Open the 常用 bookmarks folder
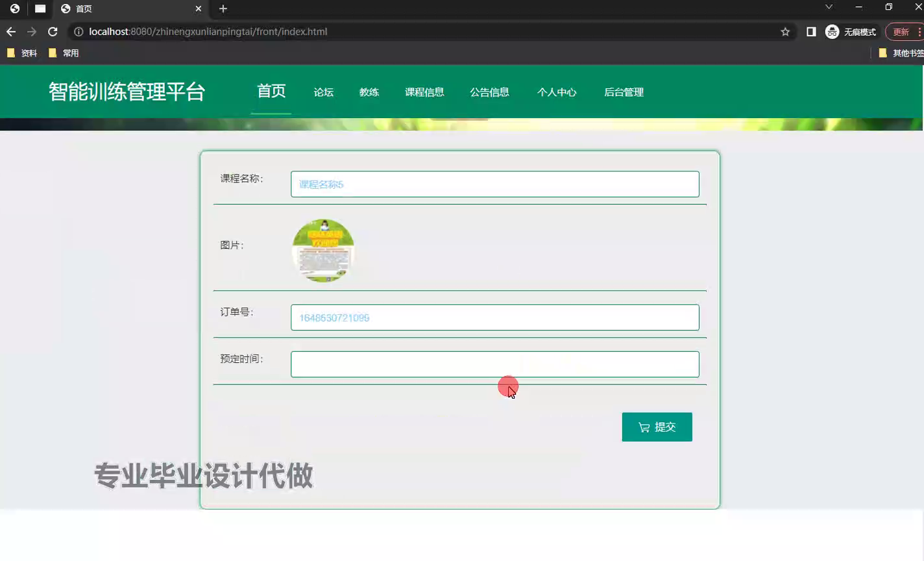This screenshot has width=924, height=561. coord(64,53)
